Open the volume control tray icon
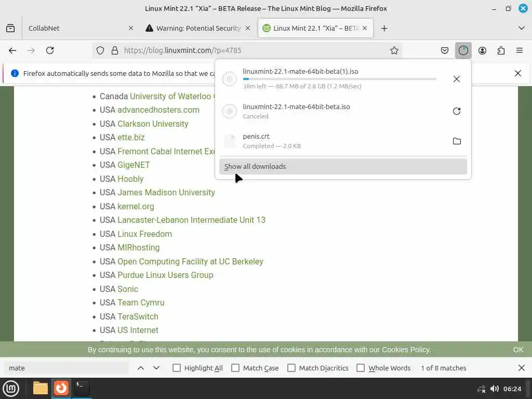Screen dimensions: 532x399 495,389
